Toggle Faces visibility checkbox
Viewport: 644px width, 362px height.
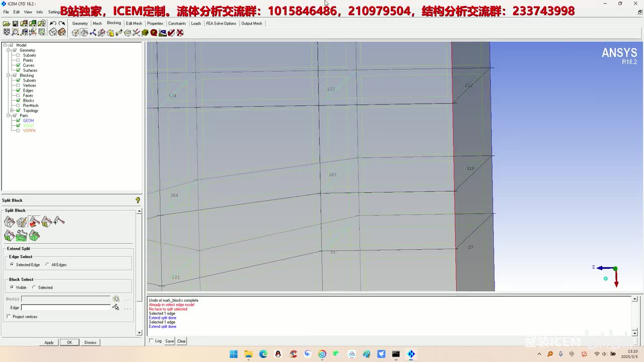pyautogui.click(x=19, y=96)
